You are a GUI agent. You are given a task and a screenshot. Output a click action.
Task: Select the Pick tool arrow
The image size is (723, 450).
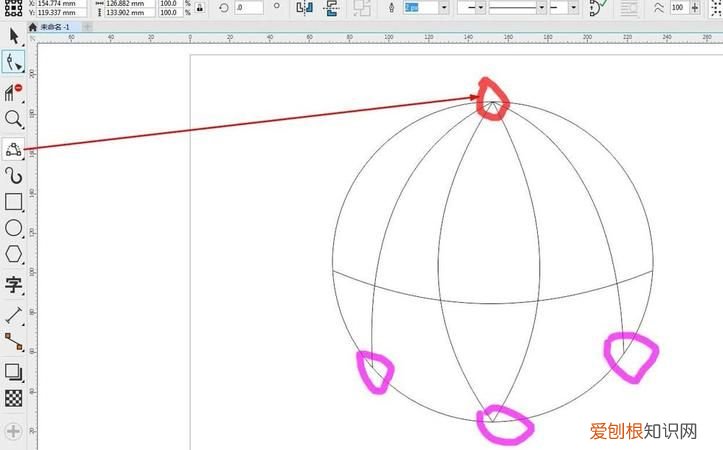pyautogui.click(x=13, y=37)
